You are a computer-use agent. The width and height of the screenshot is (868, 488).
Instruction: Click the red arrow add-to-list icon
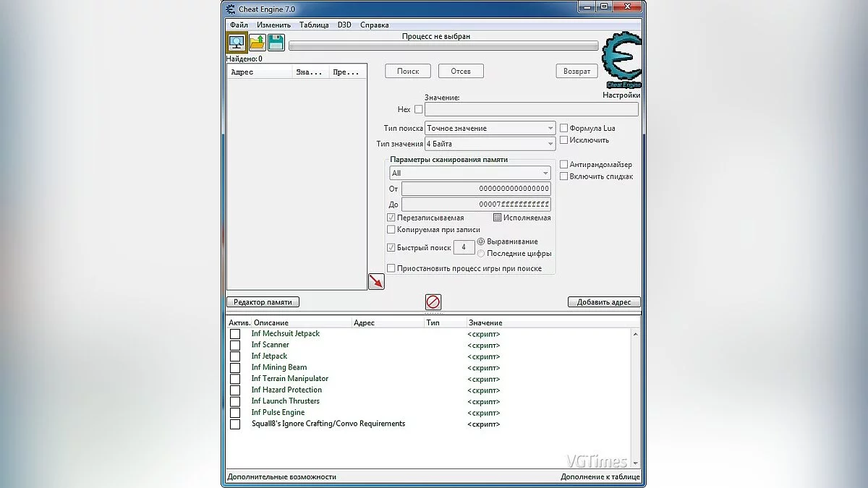coord(376,281)
